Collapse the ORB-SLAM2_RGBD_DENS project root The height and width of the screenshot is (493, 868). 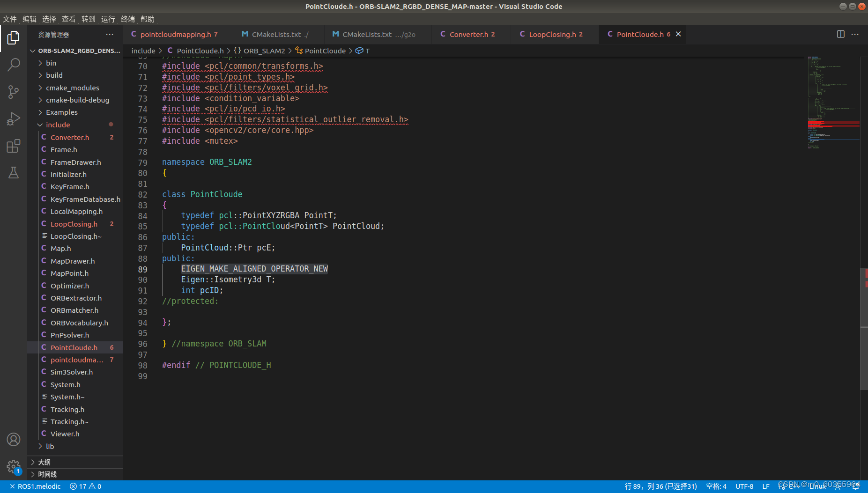(75, 51)
